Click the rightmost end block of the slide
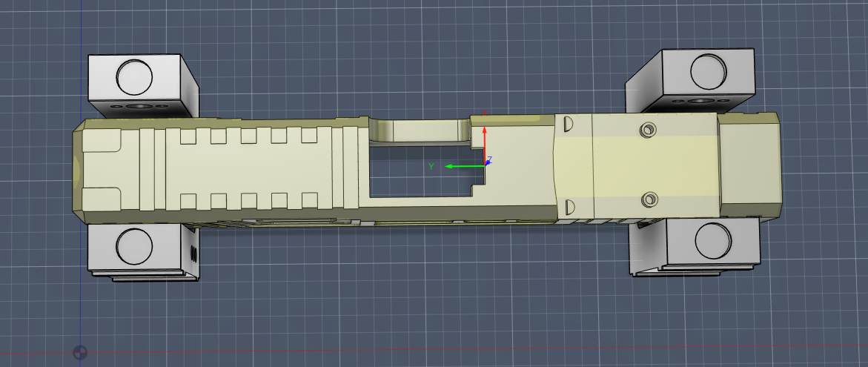 click(749, 165)
